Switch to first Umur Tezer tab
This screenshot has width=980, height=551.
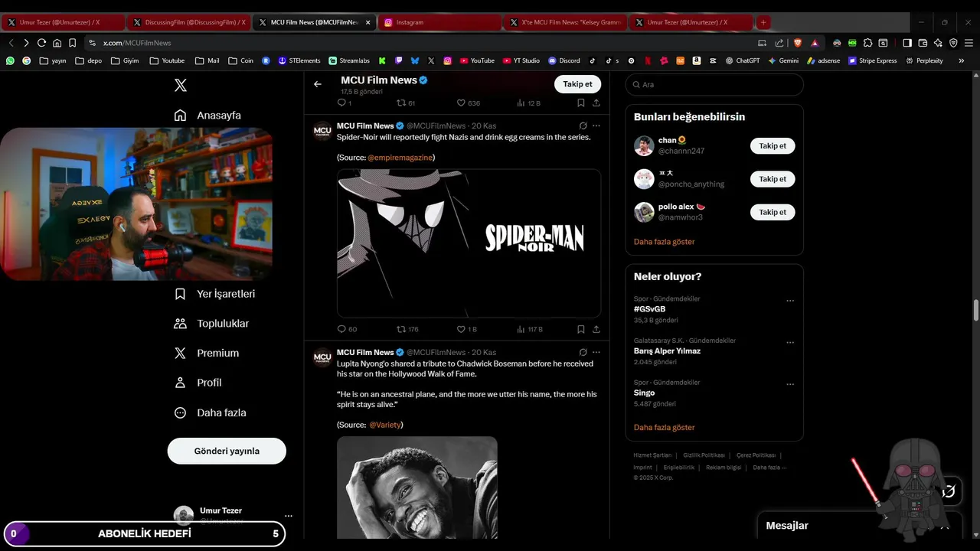[63, 22]
